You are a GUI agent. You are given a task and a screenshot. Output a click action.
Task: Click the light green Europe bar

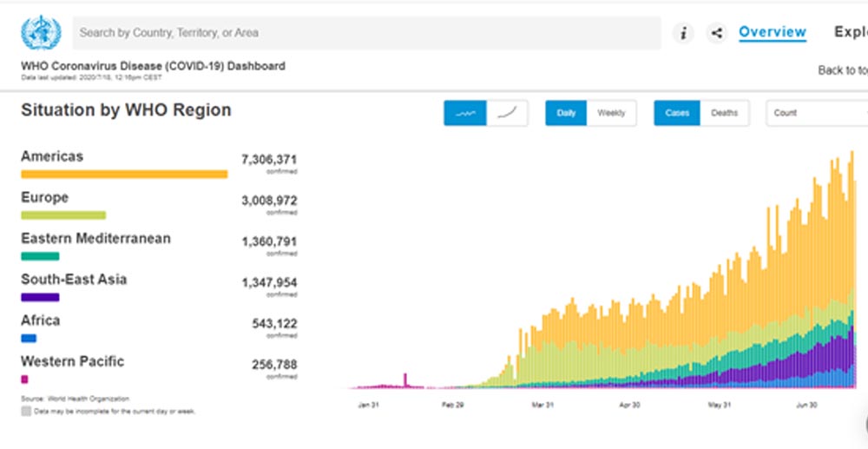[x=63, y=215]
